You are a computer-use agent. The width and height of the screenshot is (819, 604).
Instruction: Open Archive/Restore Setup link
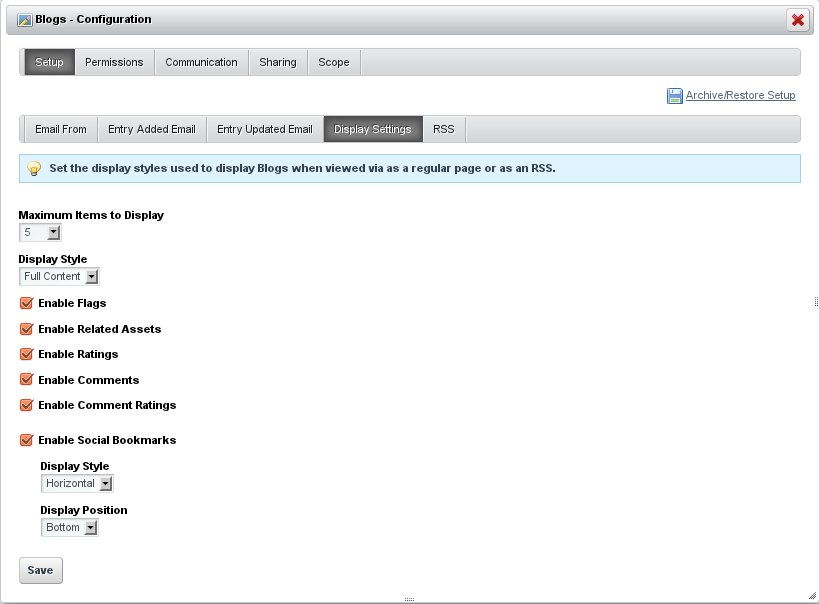tap(740, 95)
